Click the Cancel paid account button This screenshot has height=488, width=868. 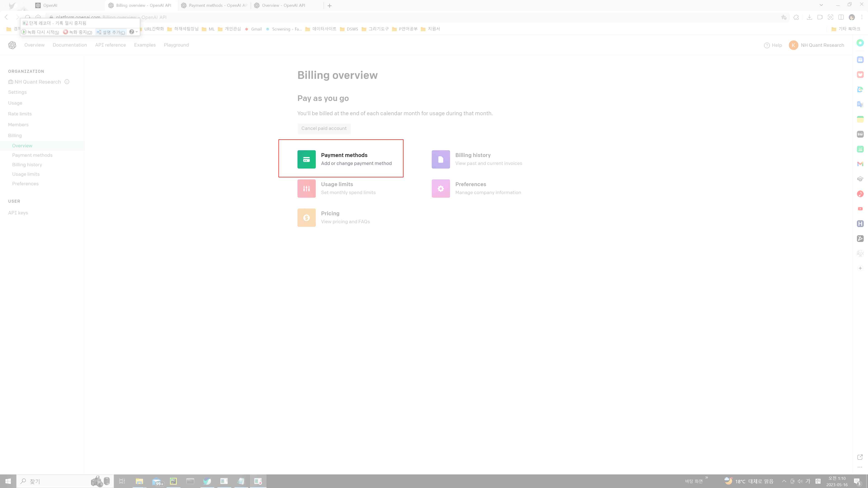(324, 128)
